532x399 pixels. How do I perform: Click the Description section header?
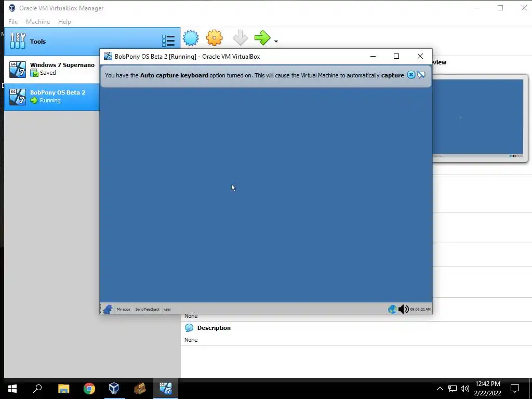pyautogui.click(x=214, y=328)
